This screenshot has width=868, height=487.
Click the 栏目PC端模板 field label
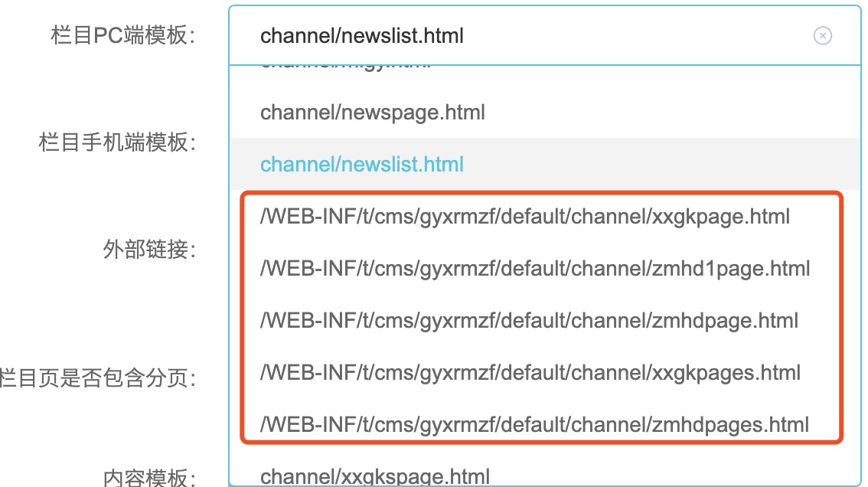pos(122,36)
